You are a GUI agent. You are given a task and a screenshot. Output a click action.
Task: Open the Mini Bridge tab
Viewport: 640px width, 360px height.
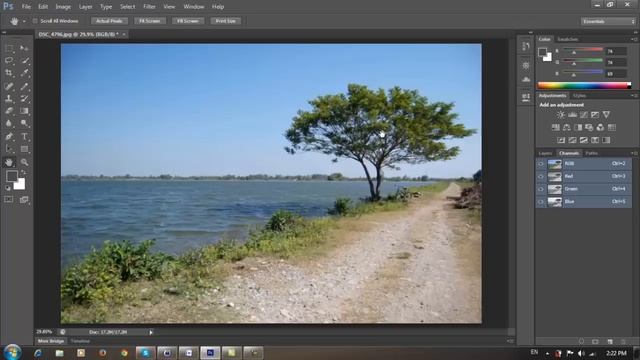pyautogui.click(x=51, y=341)
